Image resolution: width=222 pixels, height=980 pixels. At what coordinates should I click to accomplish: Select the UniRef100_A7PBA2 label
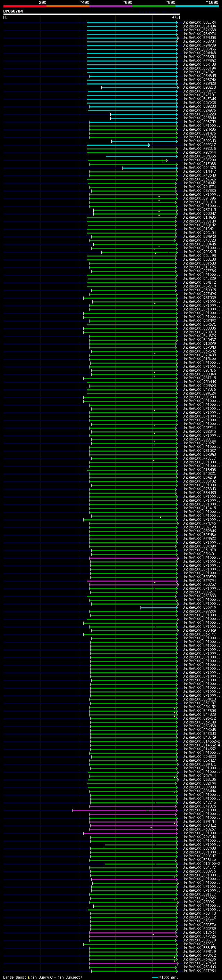199,61
